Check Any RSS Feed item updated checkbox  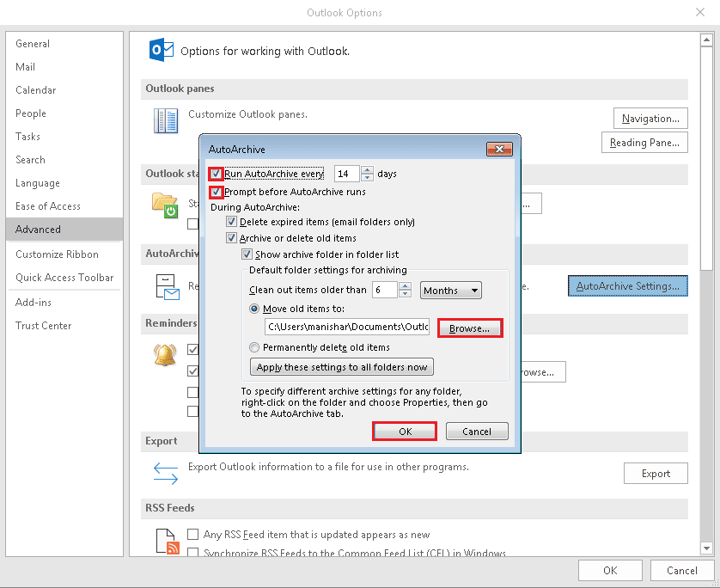(192, 534)
